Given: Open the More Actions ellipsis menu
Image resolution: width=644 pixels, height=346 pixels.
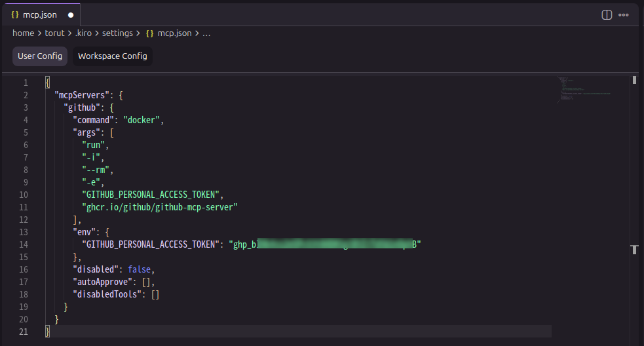Looking at the screenshot, I should (623, 14).
